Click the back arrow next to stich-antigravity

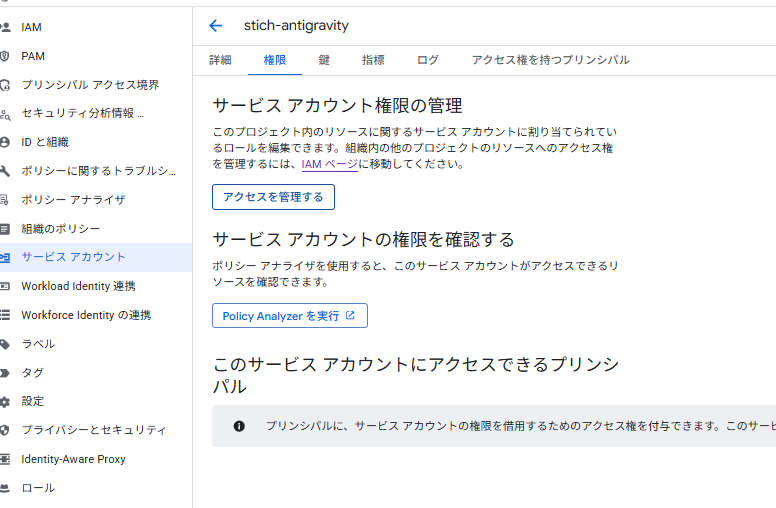point(215,26)
